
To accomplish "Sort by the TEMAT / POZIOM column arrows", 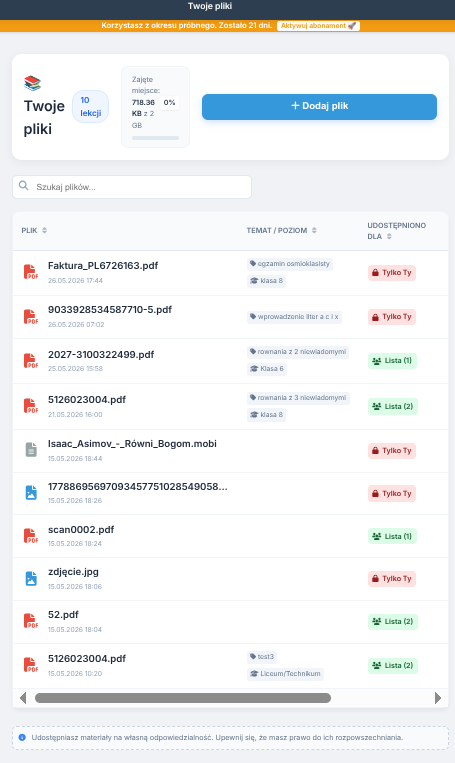I will [314, 230].
